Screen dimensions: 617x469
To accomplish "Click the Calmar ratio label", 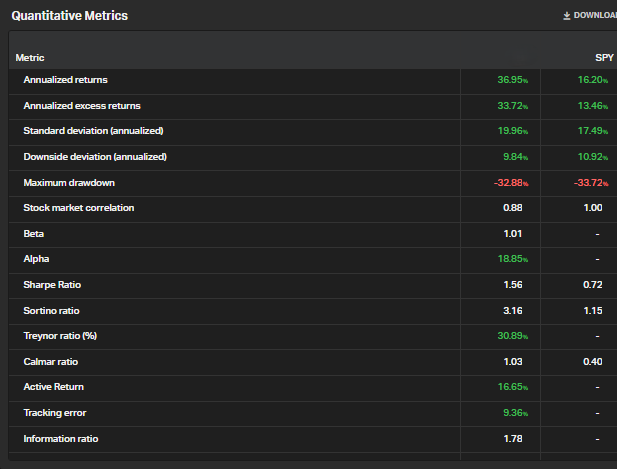I will pos(50,362).
